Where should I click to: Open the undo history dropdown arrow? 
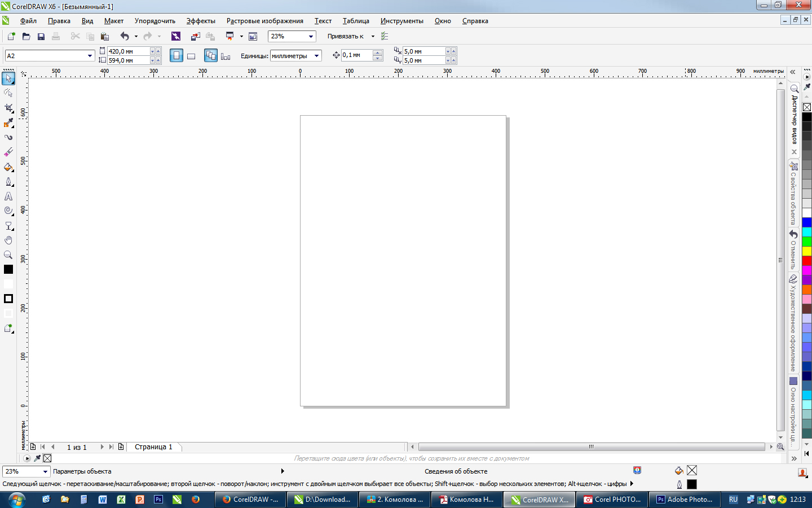click(136, 36)
